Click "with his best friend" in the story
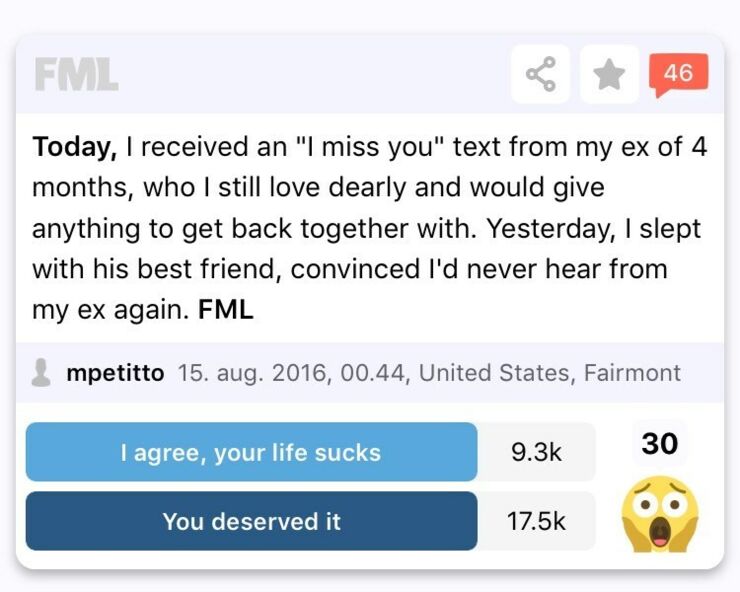This screenshot has height=592, width=740. tap(153, 269)
